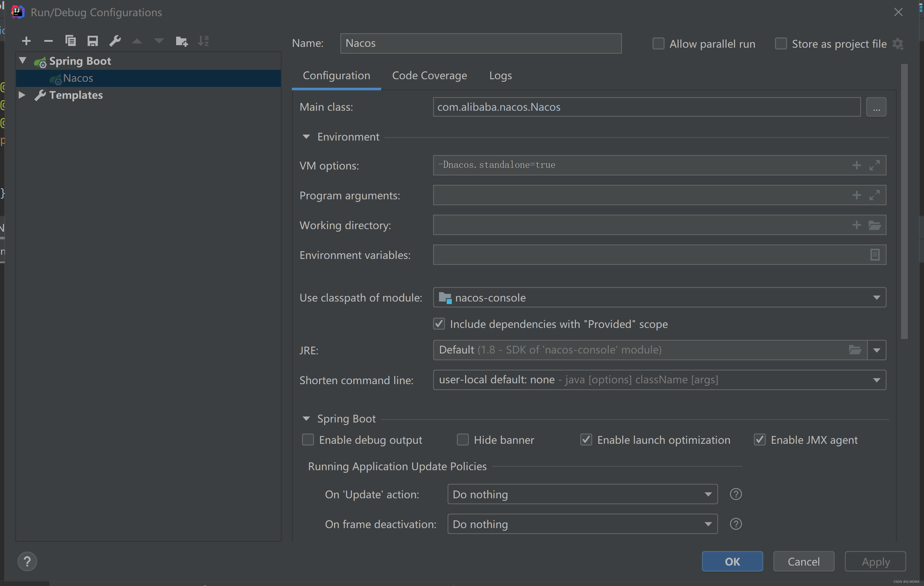Image resolution: width=924 pixels, height=586 pixels.
Task: Open the Environment variables edit dialog
Action: (x=874, y=255)
